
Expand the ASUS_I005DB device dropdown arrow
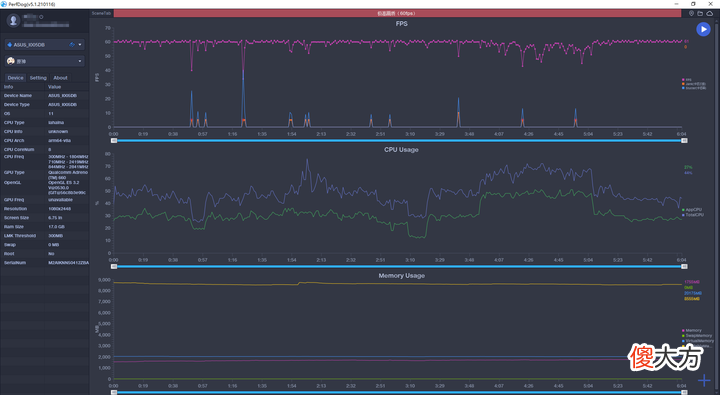(80, 45)
